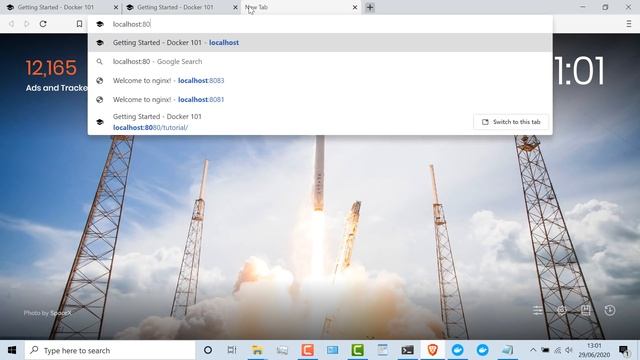Open the green Camtasia icon in taskbar

tap(358, 350)
